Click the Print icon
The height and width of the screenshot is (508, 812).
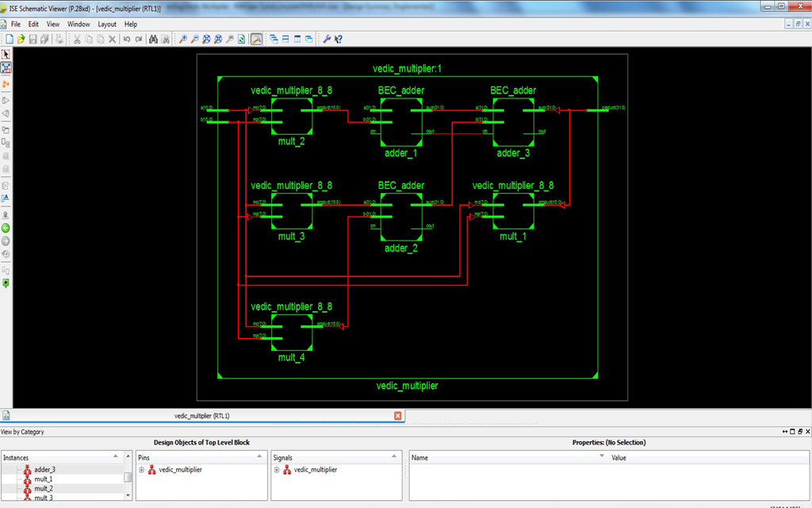click(59, 39)
